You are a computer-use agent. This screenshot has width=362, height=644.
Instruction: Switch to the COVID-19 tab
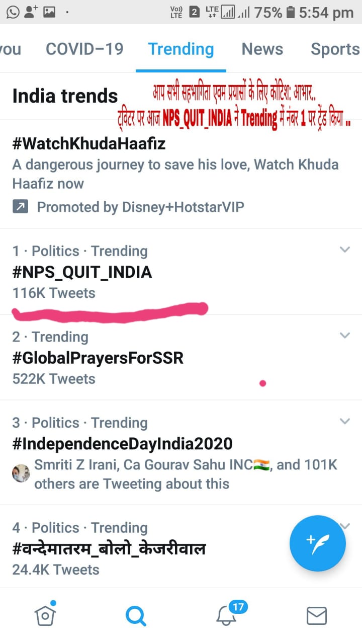coord(84,49)
